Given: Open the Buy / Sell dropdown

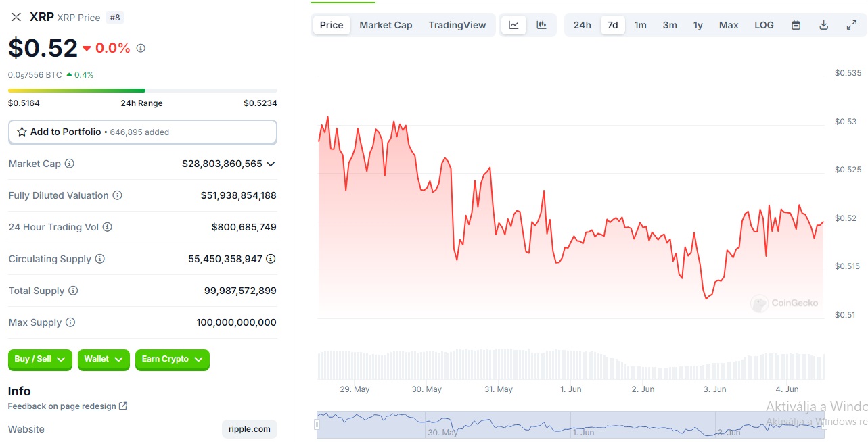Looking at the screenshot, I should coord(40,360).
